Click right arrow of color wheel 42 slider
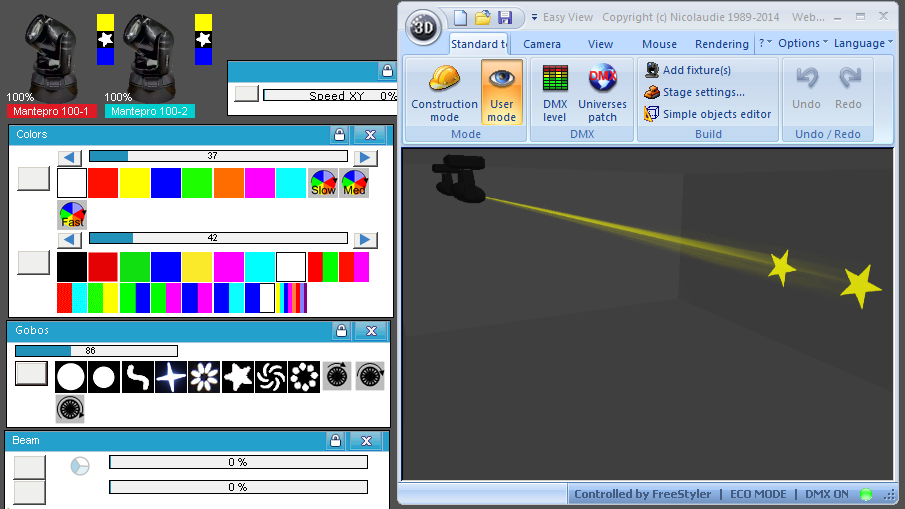Viewport: 905px width, 509px height. (x=365, y=239)
